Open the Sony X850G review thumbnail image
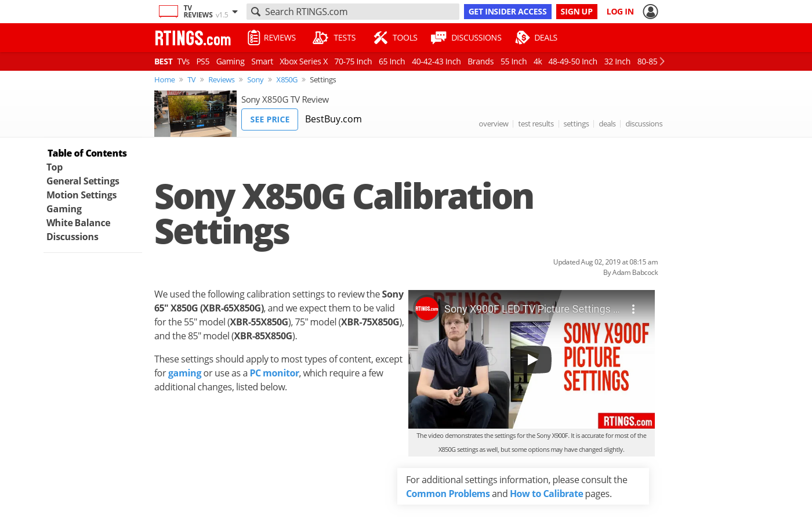 click(x=195, y=114)
